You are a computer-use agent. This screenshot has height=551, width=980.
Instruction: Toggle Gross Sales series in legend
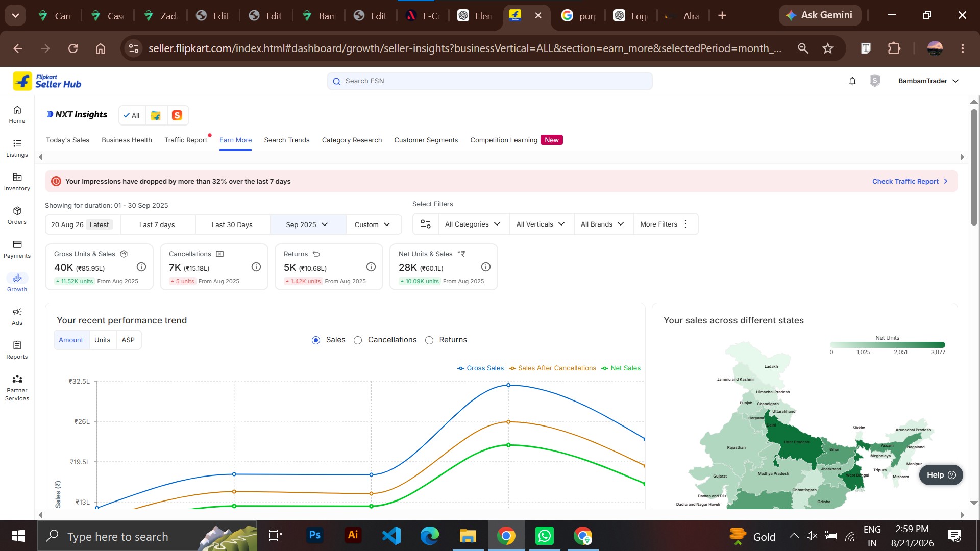click(480, 368)
